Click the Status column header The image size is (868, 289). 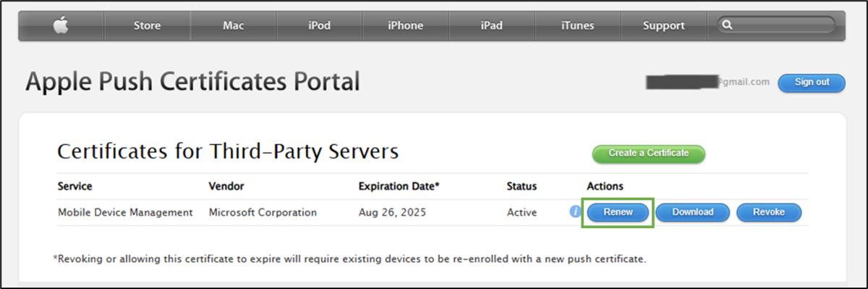(522, 186)
